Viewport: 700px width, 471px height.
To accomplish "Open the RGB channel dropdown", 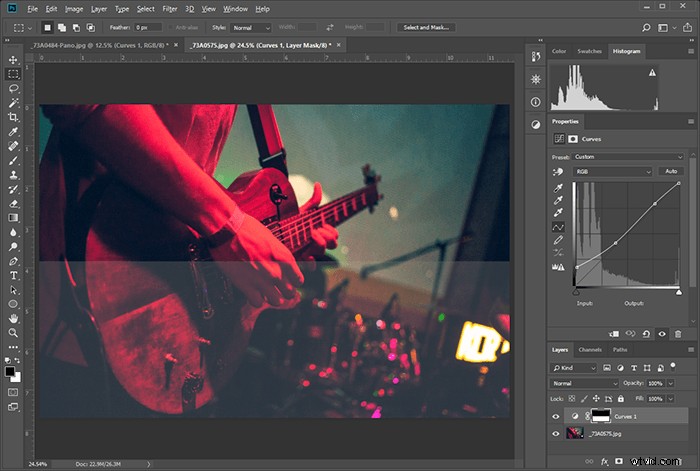I will 613,171.
